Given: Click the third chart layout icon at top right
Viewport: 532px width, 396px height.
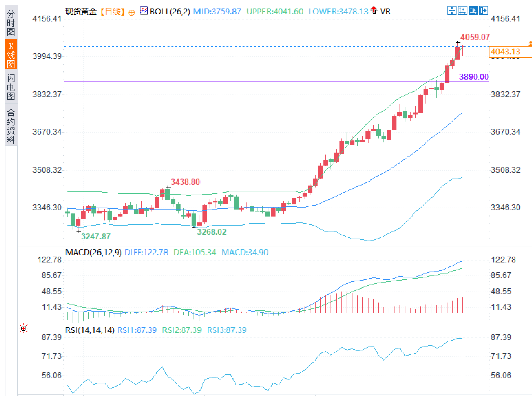Looking at the screenshot, I should click(x=473, y=10).
